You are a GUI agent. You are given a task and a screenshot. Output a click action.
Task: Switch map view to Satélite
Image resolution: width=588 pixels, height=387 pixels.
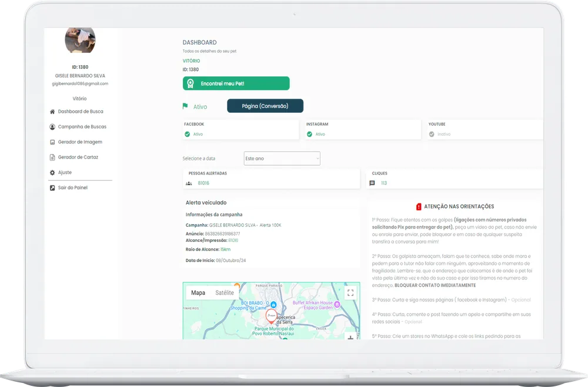[x=224, y=293]
